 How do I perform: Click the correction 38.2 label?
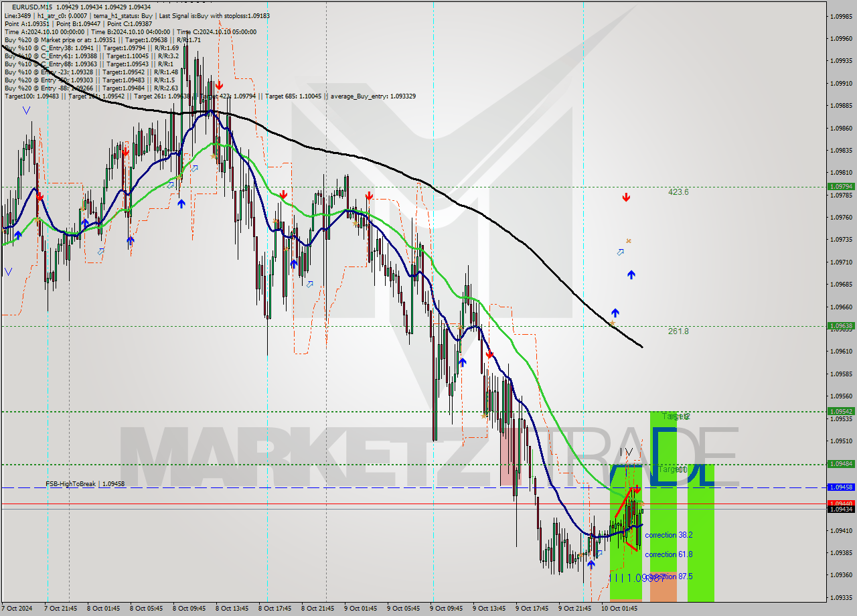pos(669,535)
